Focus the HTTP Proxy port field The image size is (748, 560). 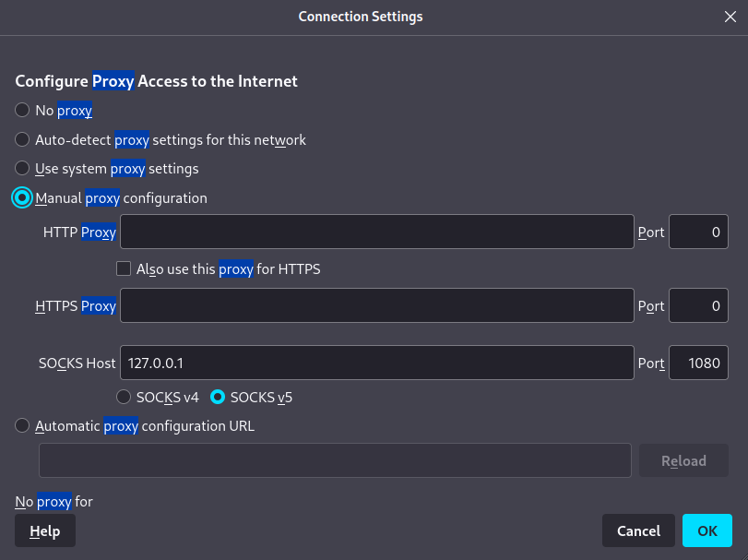(x=697, y=232)
